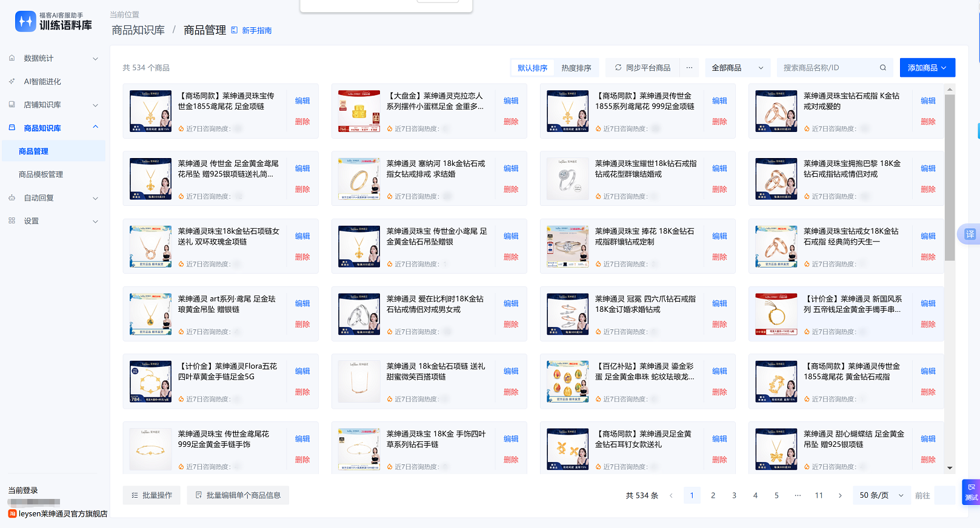Expand the 数据统计 menu chevron

95,59
